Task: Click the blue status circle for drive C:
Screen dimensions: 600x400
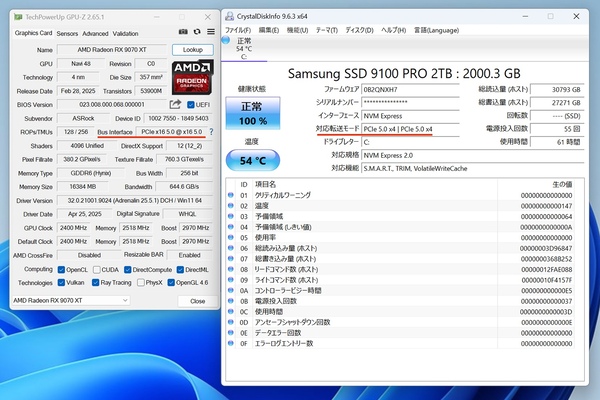Action: [228, 42]
